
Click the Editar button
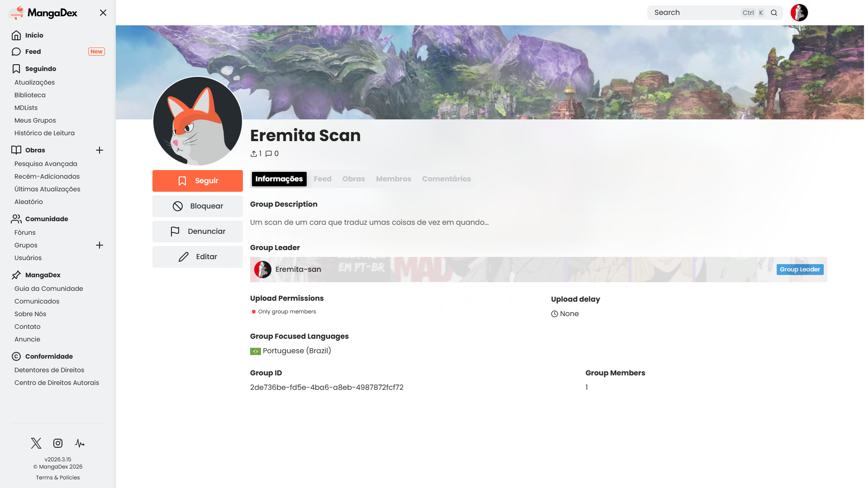click(x=198, y=257)
